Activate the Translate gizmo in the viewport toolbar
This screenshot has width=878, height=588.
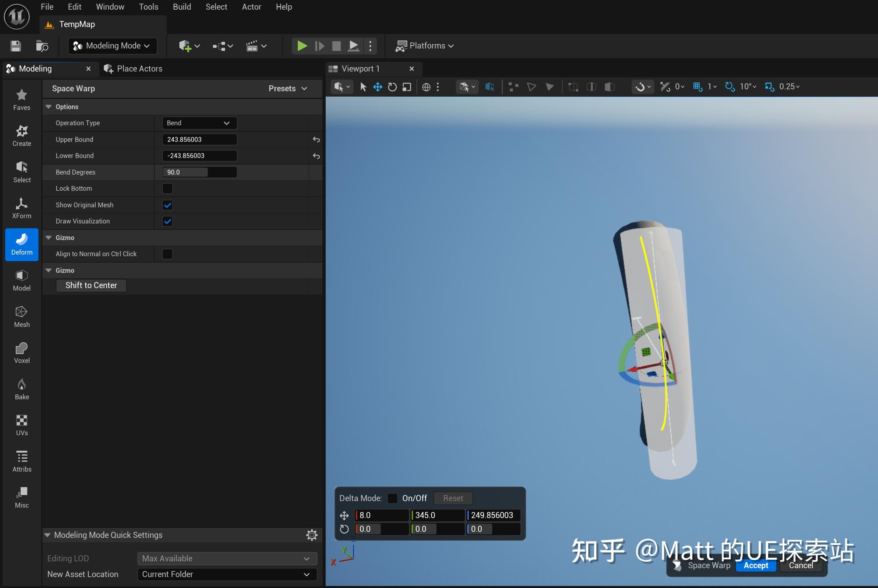coord(377,86)
